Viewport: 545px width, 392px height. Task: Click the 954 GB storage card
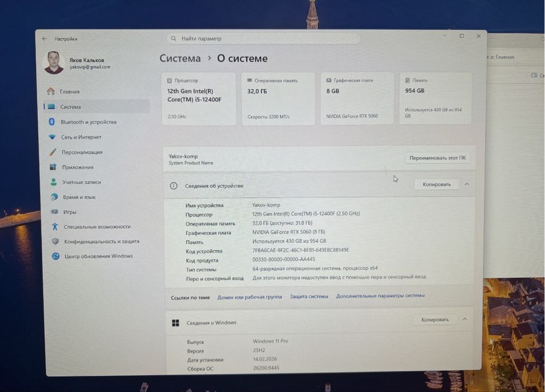(x=436, y=99)
